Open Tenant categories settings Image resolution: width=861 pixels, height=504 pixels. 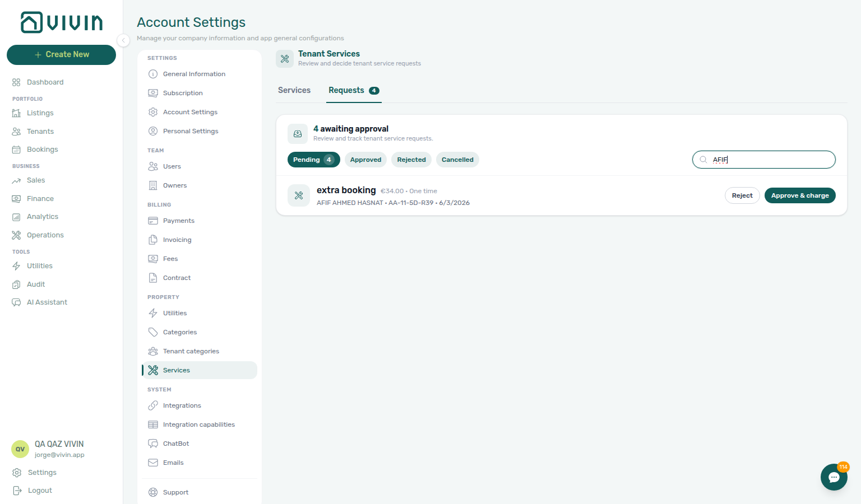click(200, 351)
